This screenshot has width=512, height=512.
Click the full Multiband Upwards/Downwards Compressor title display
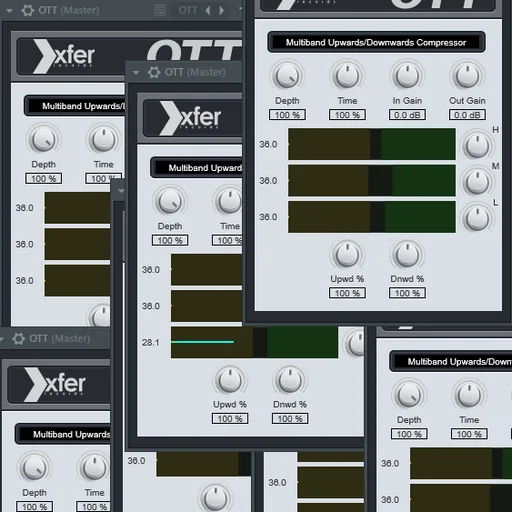(x=376, y=42)
